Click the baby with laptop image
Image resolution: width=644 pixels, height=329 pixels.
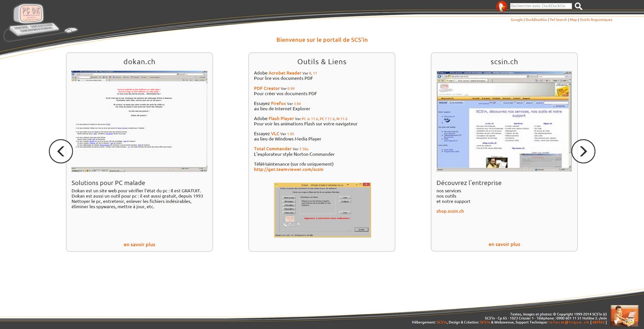click(624, 315)
